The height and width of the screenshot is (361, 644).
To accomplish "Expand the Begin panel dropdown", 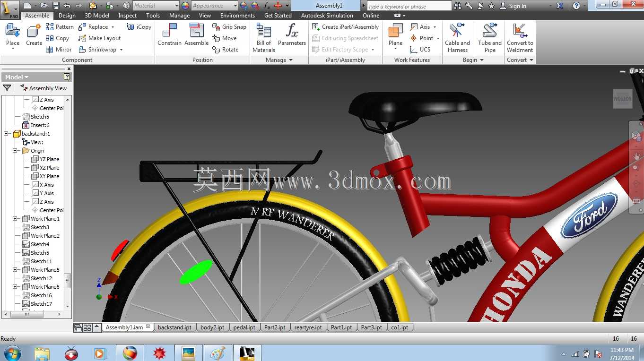I will 473,60.
